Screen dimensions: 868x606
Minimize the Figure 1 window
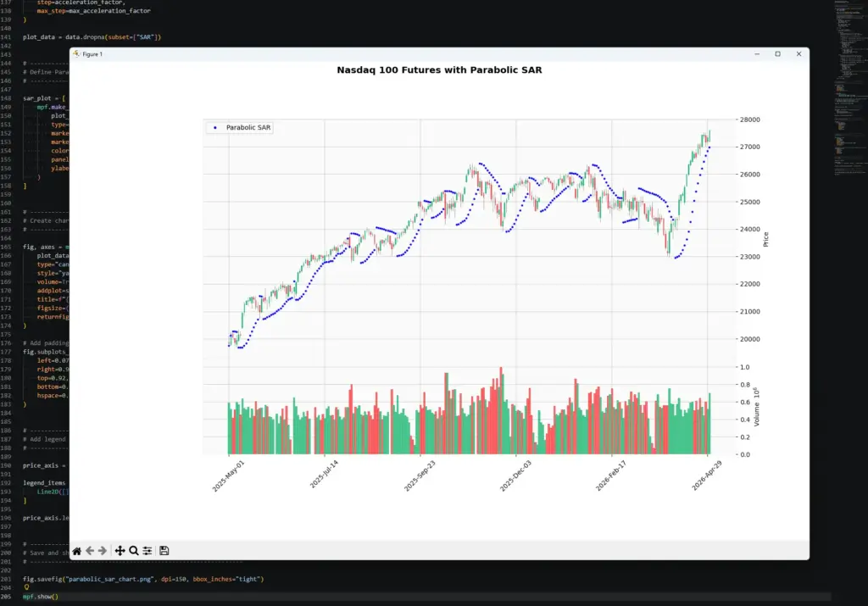pyautogui.click(x=757, y=53)
